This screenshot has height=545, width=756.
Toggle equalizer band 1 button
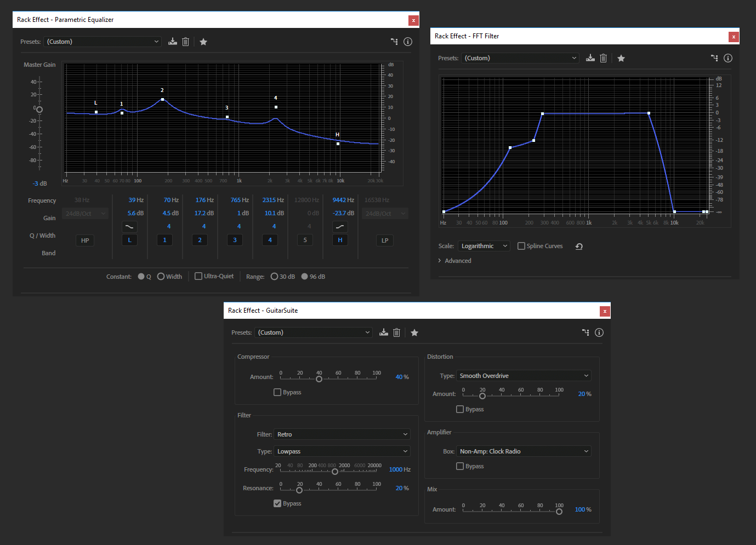point(164,240)
